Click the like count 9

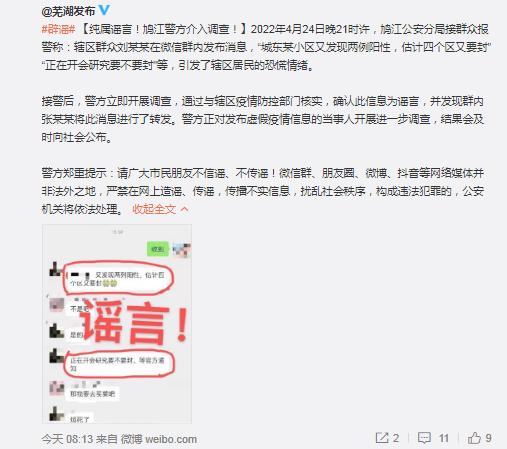(x=488, y=438)
